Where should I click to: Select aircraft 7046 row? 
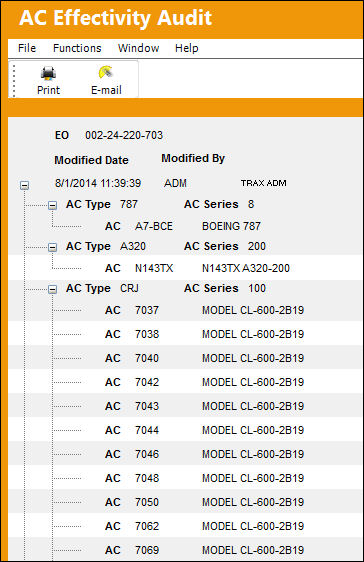[186, 454]
